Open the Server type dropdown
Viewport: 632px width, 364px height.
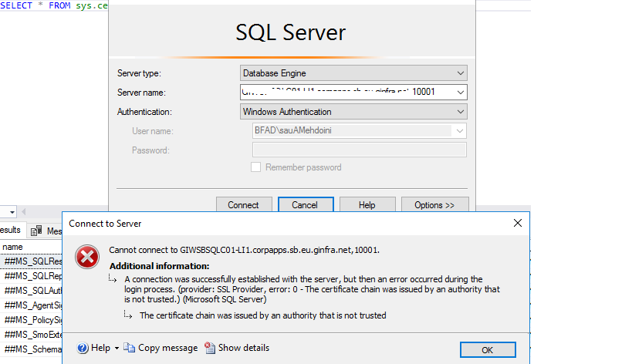460,73
